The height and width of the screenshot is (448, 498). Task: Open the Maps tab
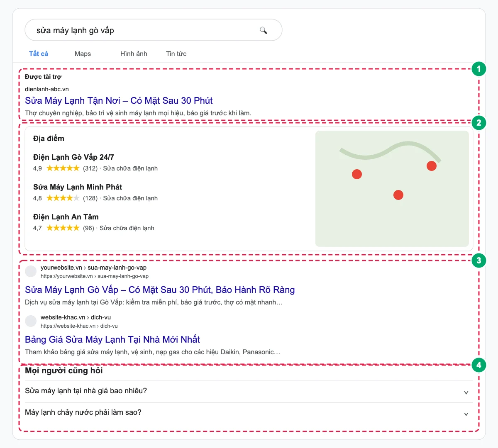[83, 54]
